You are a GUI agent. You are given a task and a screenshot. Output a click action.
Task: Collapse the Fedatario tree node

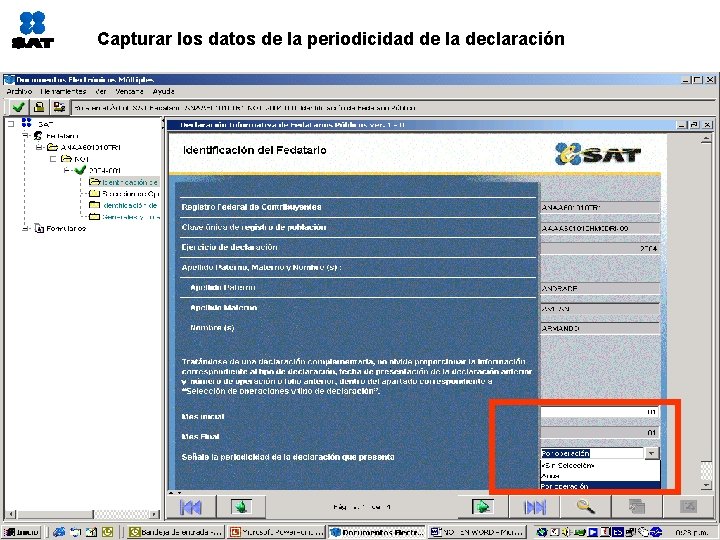pyautogui.click(x=26, y=136)
